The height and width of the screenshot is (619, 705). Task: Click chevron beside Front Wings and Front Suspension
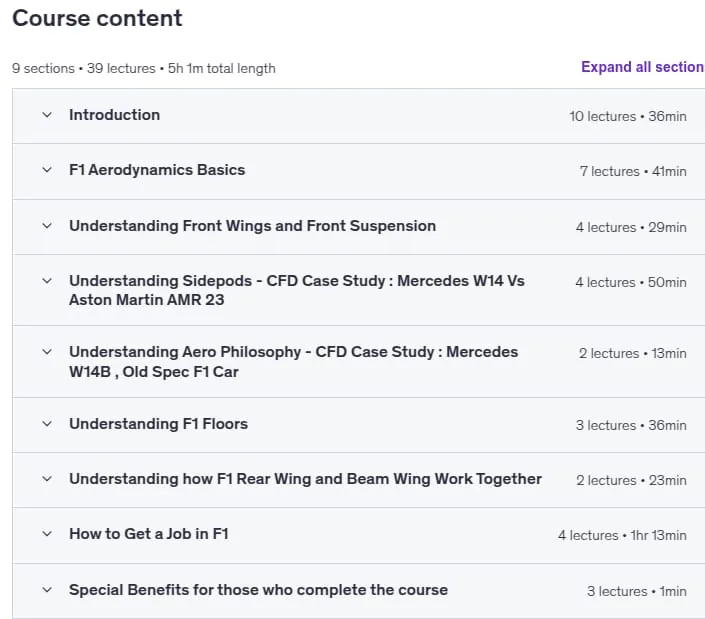[x=47, y=226]
